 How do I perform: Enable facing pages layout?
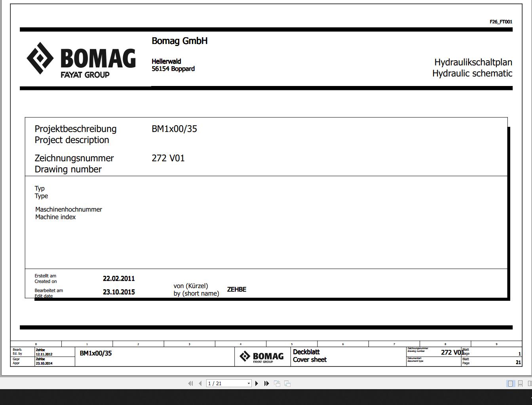[529, 383]
